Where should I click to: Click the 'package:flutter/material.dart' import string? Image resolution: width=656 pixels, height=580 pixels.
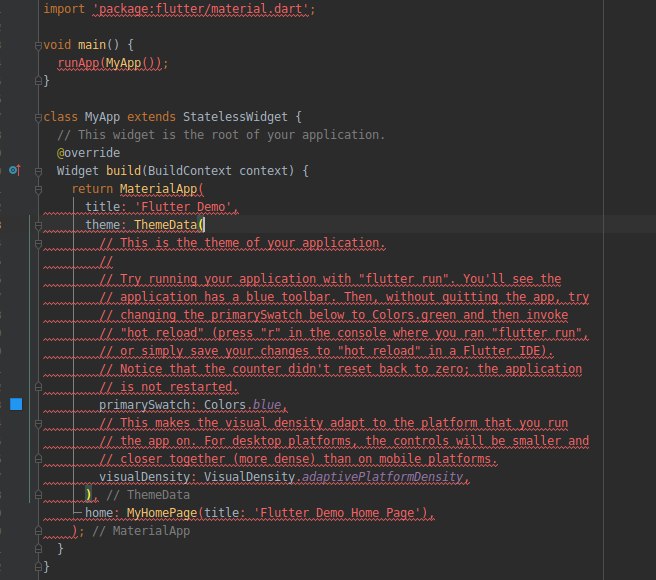coord(200,9)
